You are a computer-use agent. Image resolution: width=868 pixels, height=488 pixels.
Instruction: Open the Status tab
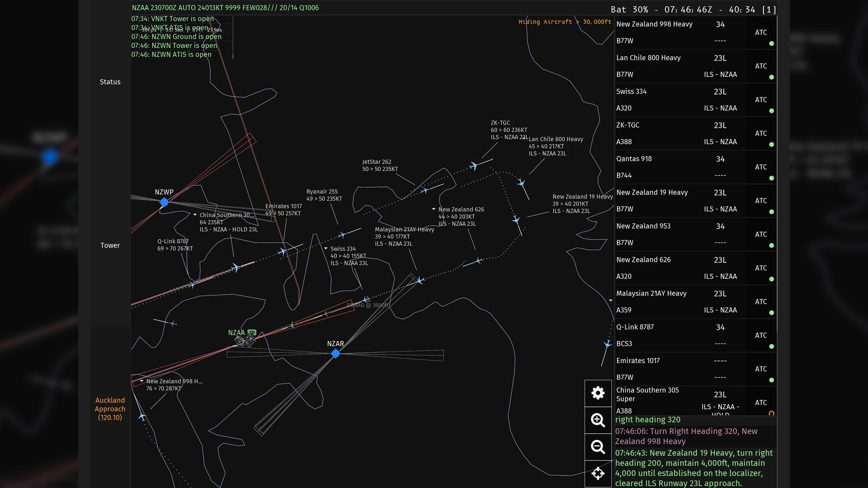tap(110, 82)
